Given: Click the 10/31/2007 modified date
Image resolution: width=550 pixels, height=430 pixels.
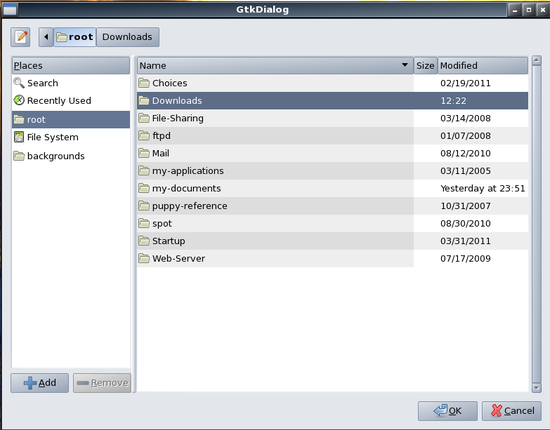Looking at the screenshot, I should (x=465, y=206).
